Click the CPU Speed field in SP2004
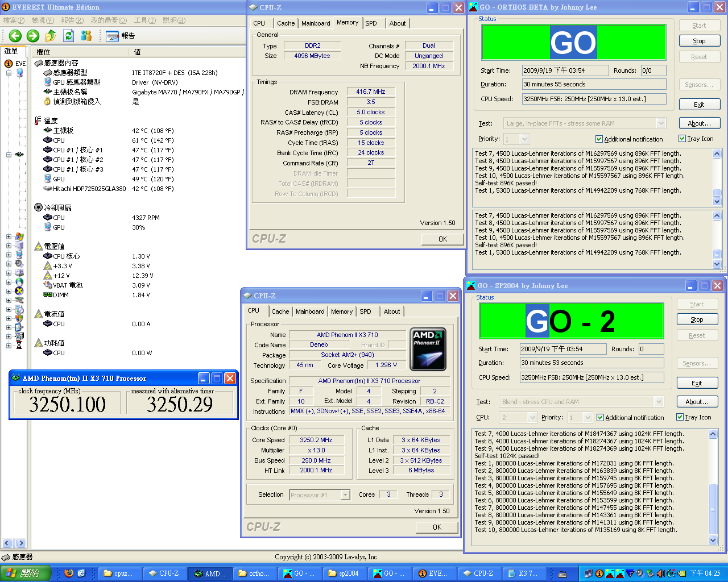This screenshot has width=728, height=582. pos(592,377)
